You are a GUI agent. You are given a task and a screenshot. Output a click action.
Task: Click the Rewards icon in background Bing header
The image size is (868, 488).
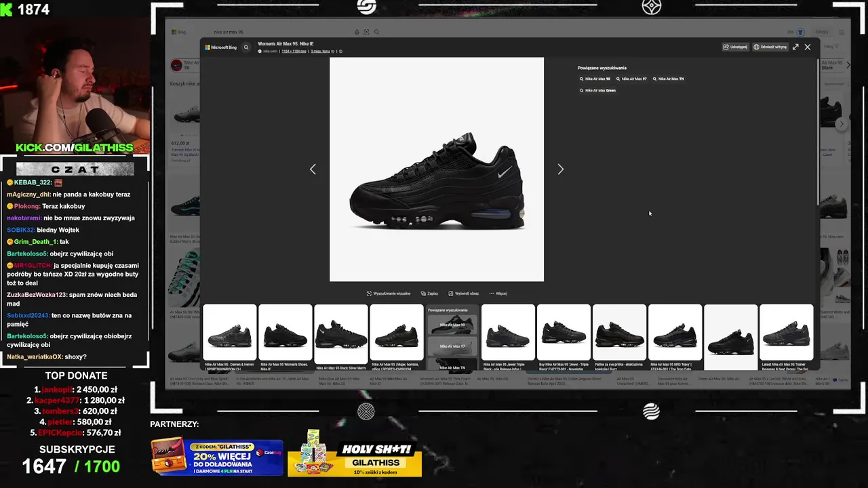[x=800, y=32]
